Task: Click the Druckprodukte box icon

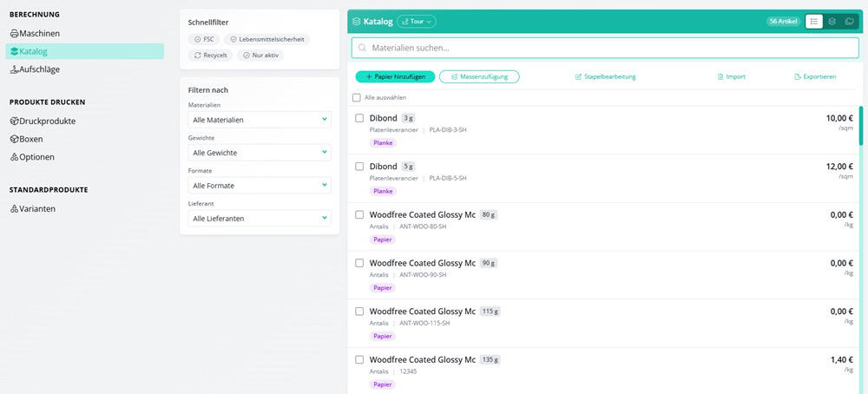Action: [x=15, y=121]
